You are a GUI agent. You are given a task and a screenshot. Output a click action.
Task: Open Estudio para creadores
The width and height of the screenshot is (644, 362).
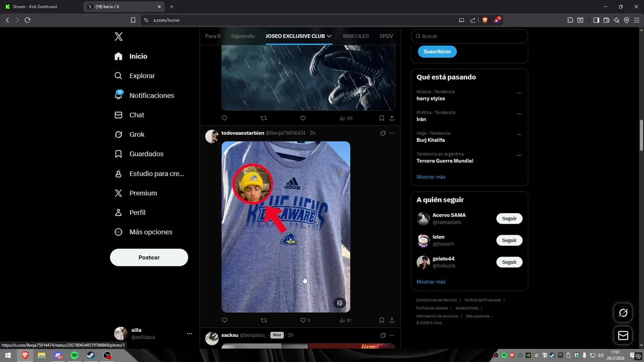click(x=149, y=173)
